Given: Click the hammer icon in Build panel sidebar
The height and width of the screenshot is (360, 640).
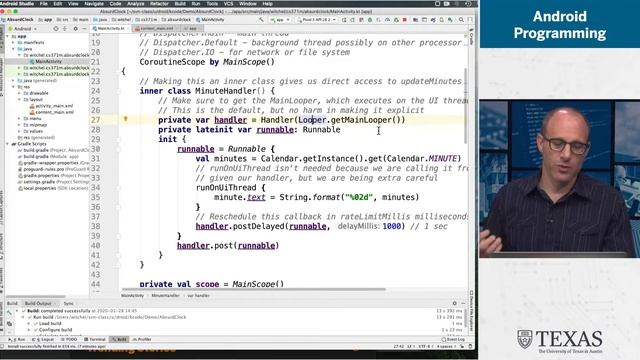Looking at the screenshot, I should tap(9, 313).
